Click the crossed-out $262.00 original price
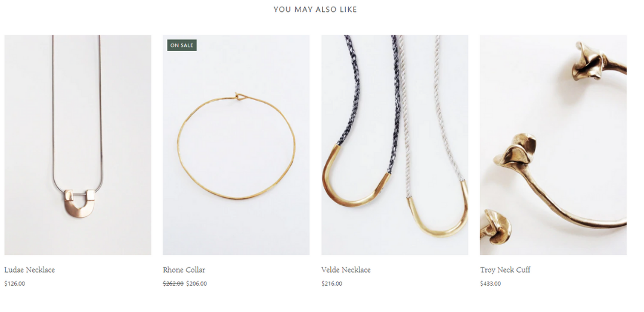644x312 pixels. [x=174, y=283]
